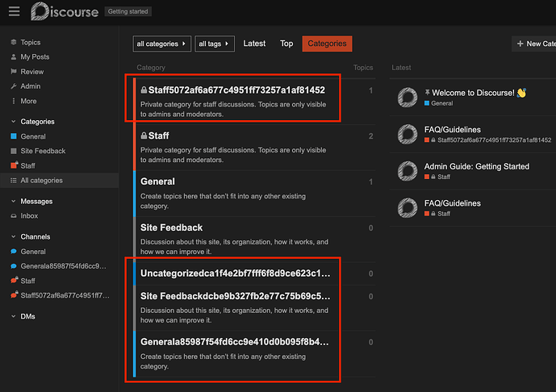Open the Admin sidebar link
The image size is (556, 392).
[x=31, y=86]
